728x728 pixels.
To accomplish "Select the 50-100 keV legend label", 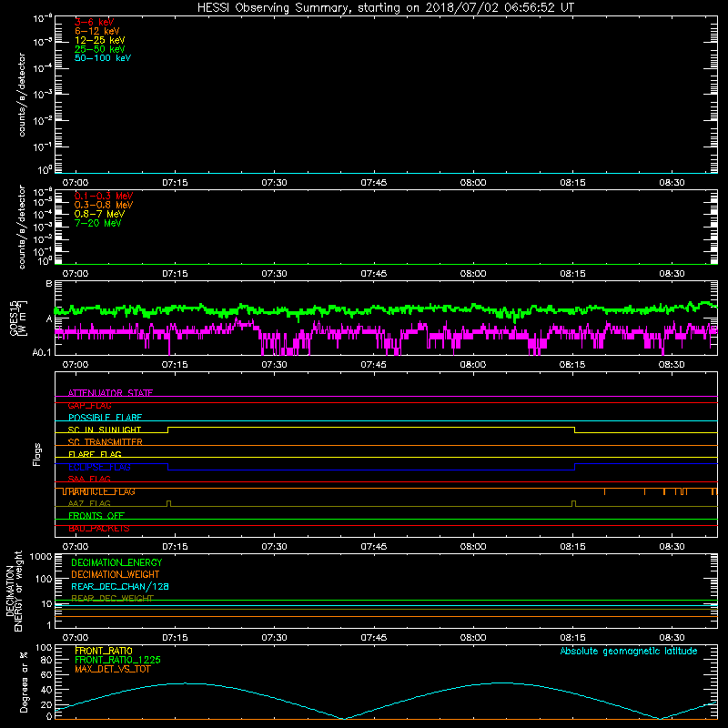I will point(103,58).
